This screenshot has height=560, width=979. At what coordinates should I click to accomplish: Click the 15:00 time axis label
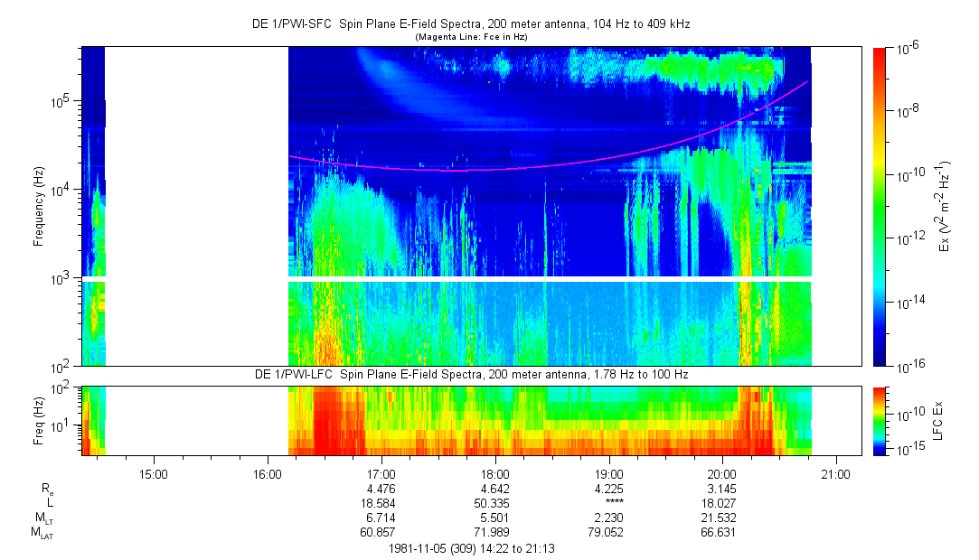[154, 473]
